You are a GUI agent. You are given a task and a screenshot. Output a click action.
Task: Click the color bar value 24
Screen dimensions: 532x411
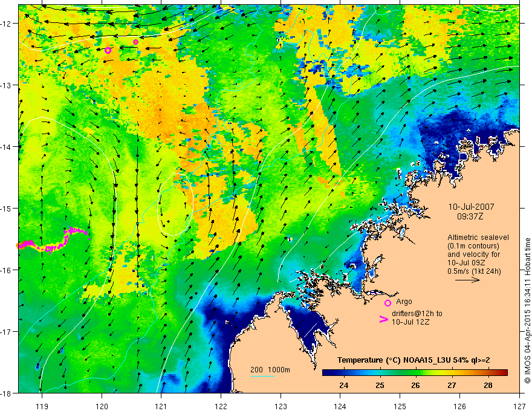click(344, 385)
